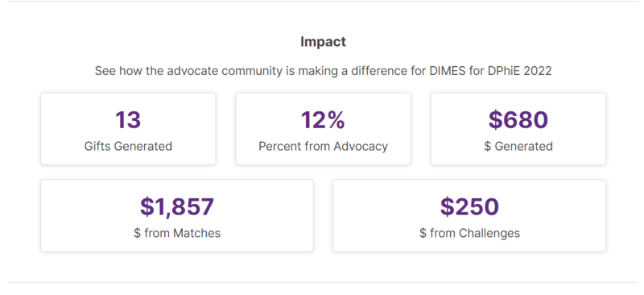This screenshot has width=644, height=295.
Task: Select the 13 gifts count number
Action: pos(128,120)
